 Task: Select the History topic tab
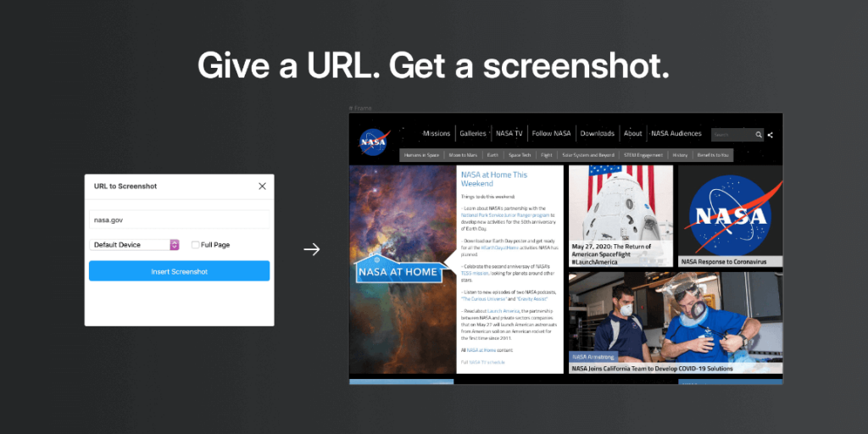(x=680, y=155)
